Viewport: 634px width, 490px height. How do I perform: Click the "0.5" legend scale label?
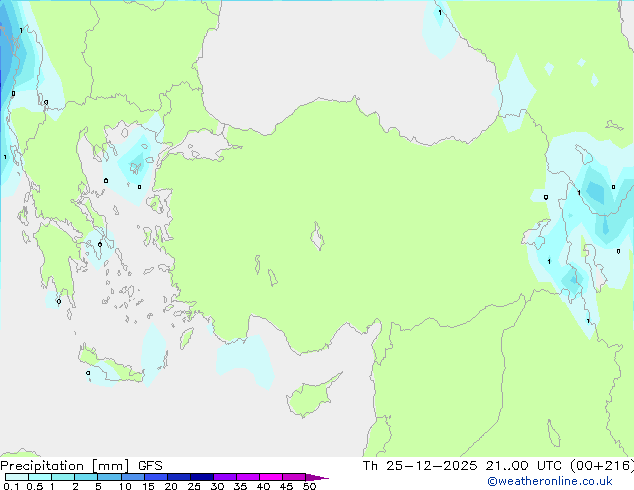(35, 486)
